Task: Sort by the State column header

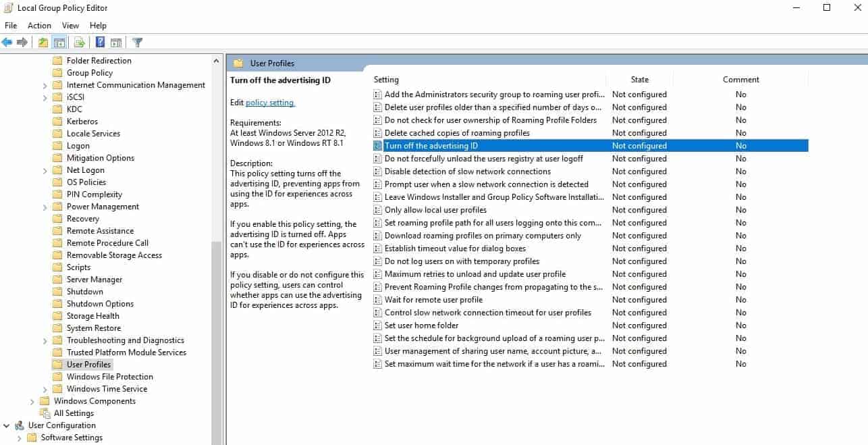Action: coord(640,80)
